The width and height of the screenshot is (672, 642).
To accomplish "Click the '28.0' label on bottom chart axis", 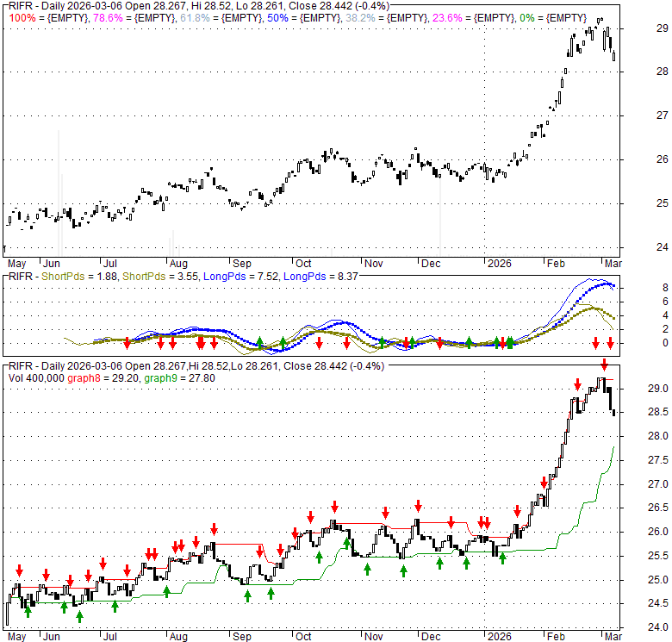I will pyautogui.click(x=658, y=436).
